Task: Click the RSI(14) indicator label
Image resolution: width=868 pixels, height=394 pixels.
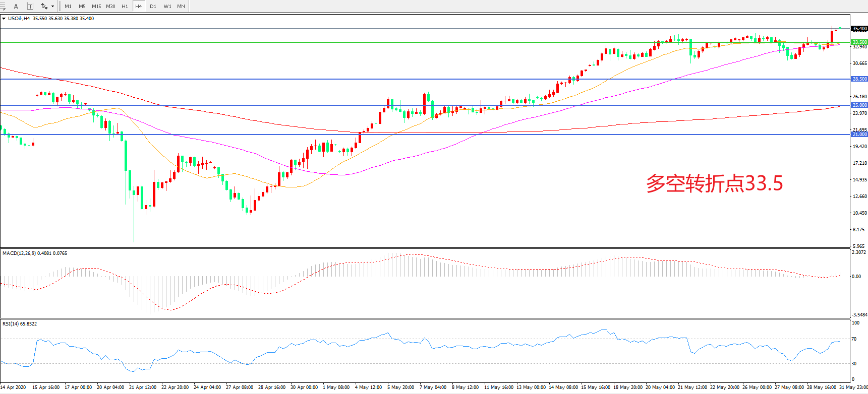Action: [19, 323]
